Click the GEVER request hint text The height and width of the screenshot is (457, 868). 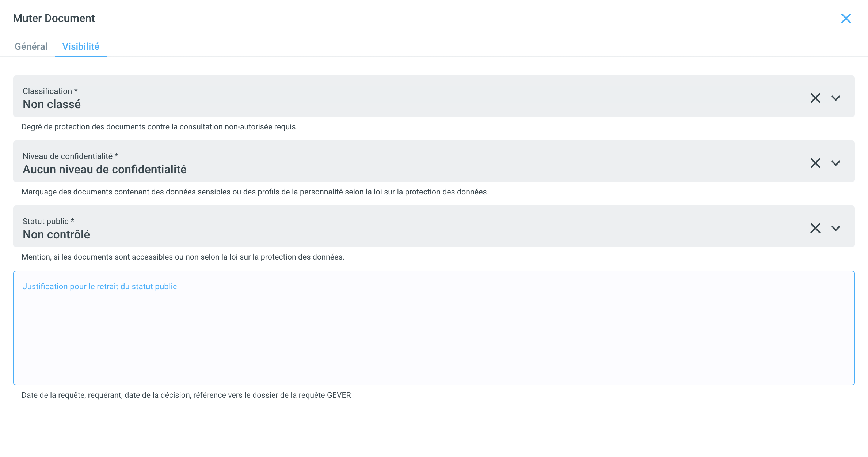186,395
